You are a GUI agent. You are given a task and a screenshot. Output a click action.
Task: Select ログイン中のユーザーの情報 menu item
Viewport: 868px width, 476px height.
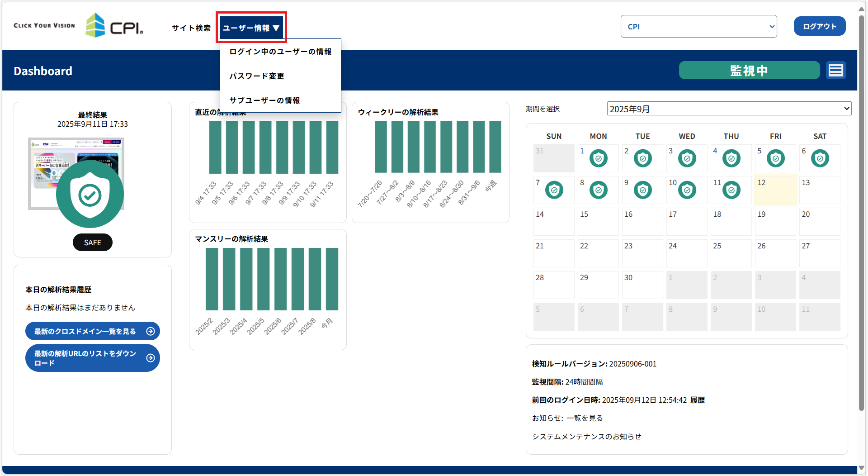coord(280,52)
